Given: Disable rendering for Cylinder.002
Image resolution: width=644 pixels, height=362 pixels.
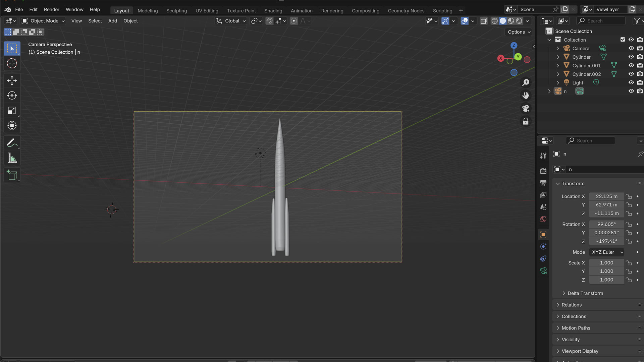Looking at the screenshot, I should [640, 74].
